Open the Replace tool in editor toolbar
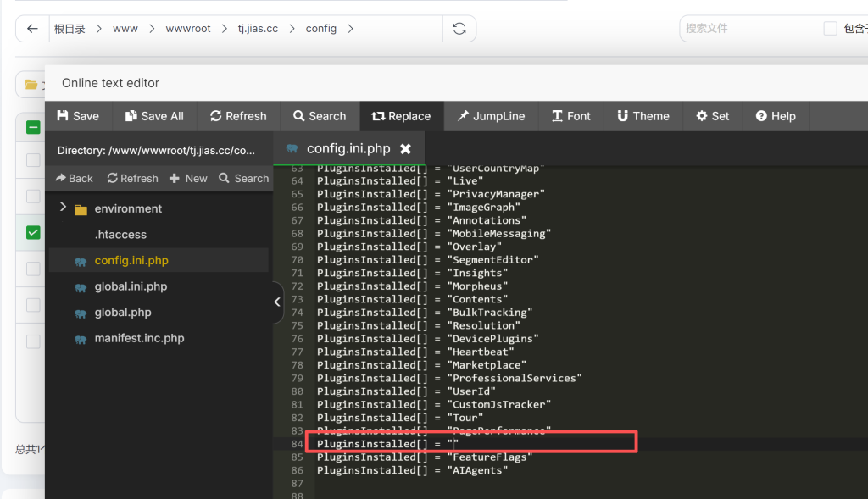The width and height of the screenshot is (868, 499). pyautogui.click(x=401, y=116)
